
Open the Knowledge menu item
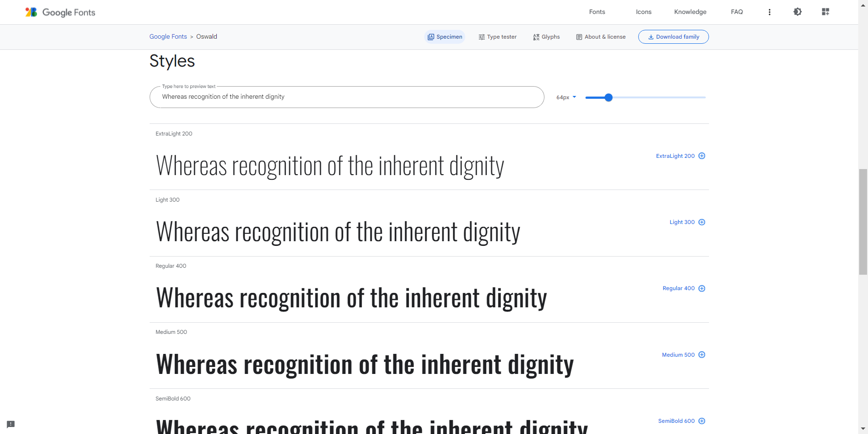pos(690,12)
